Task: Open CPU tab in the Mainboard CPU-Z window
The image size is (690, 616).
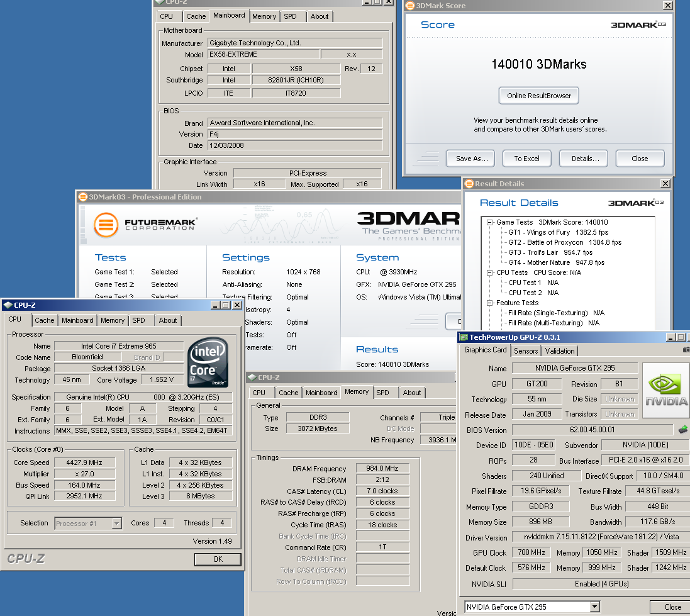Action: [166, 16]
